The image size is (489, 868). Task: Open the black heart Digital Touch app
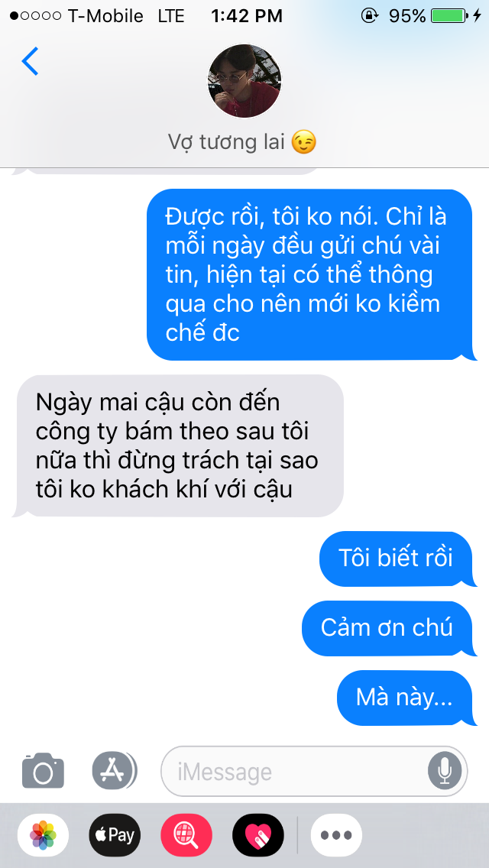(258, 835)
